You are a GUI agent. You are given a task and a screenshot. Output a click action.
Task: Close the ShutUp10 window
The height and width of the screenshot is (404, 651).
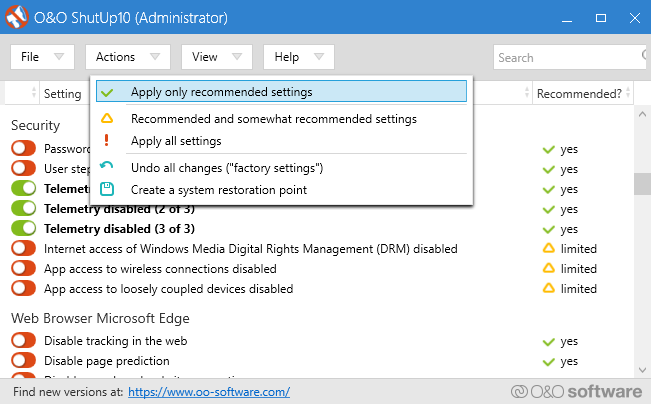coord(634,18)
